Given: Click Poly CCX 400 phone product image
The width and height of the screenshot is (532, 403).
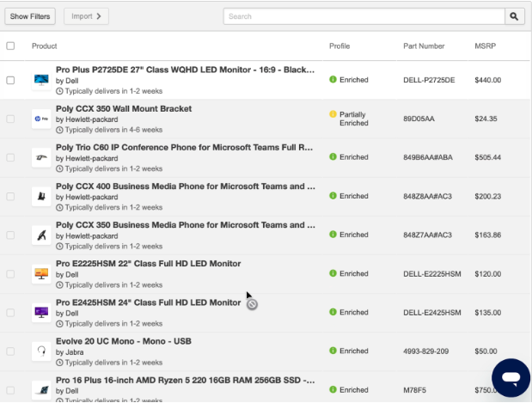Looking at the screenshot, I should (x=40, y=196).
